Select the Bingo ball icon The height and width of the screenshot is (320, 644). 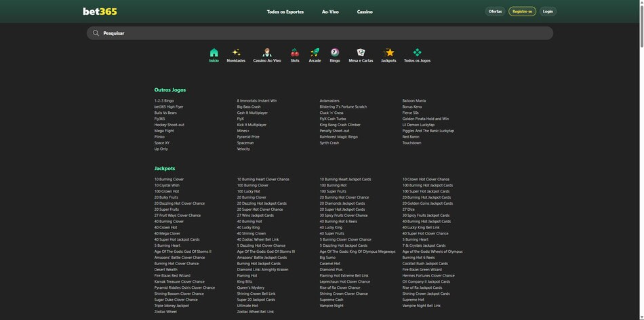(335, 53)
